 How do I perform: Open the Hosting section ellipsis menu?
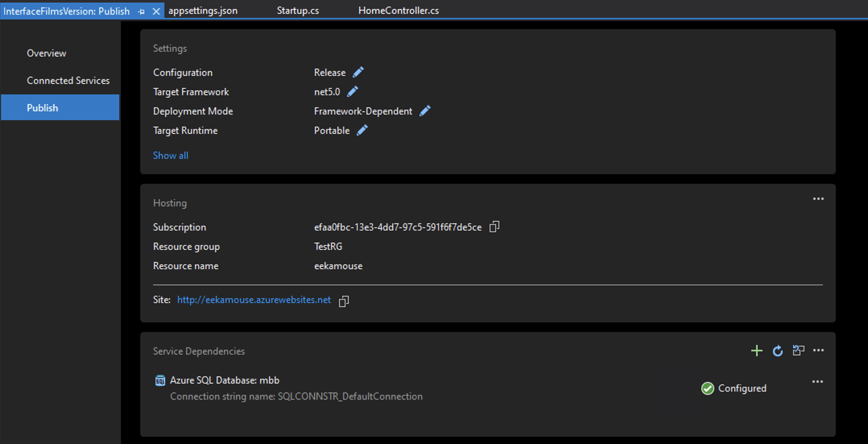[x=818, y=198]
